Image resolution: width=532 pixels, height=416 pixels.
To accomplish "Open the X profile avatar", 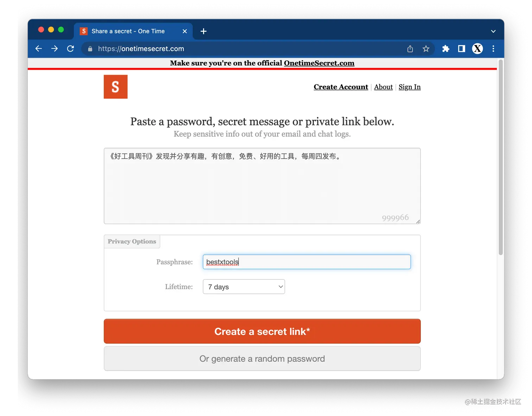I will [x=477, y=49].
